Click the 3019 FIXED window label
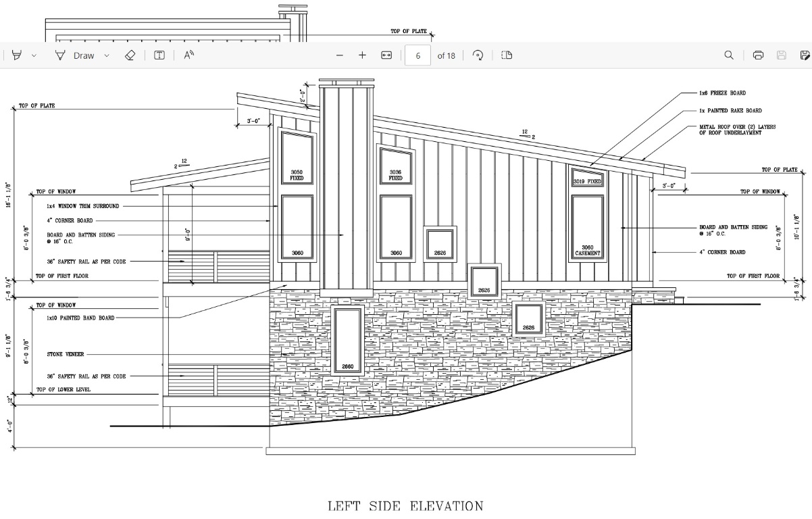812x519 pixels. coord(587,182)
